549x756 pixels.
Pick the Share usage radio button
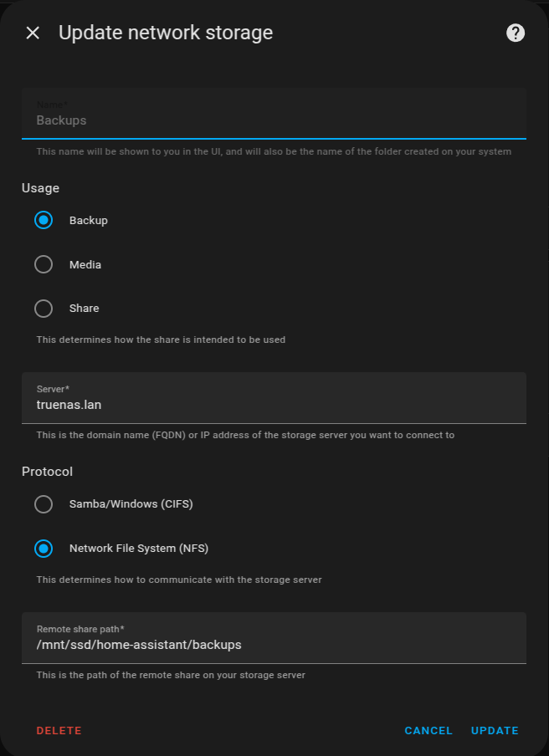click(44, 309)
